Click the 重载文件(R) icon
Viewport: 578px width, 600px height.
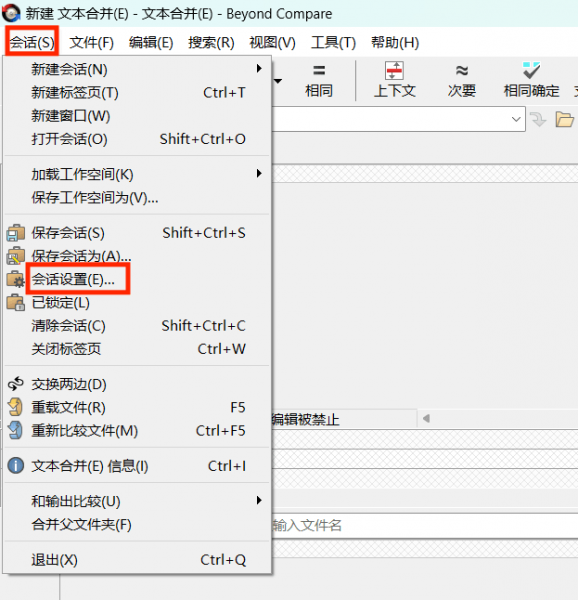point(16,407)
